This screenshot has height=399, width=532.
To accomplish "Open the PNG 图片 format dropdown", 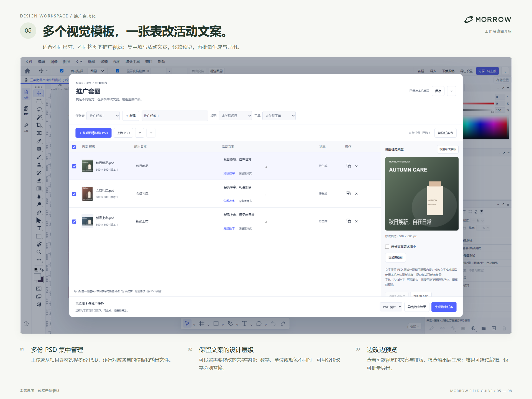I will click(391, 307).
